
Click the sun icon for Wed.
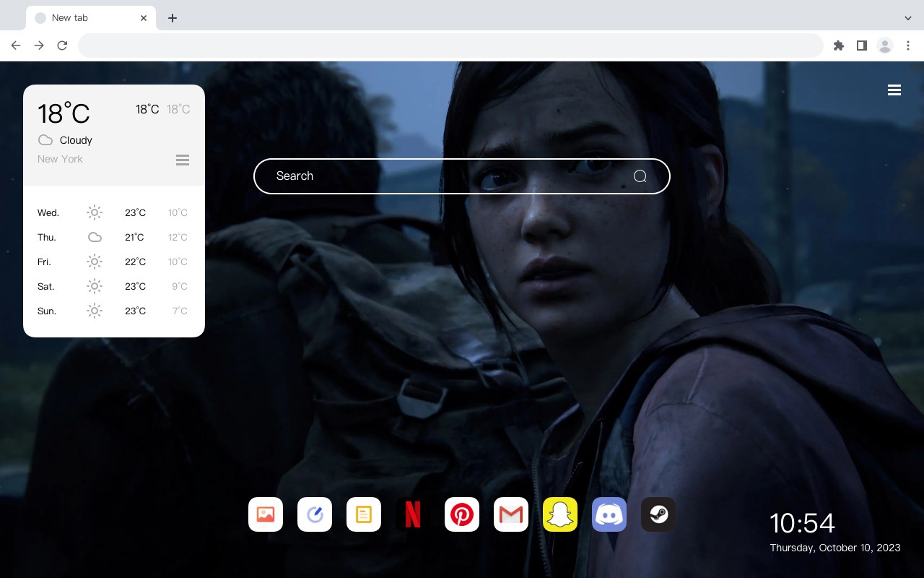[x=95, y=212]
